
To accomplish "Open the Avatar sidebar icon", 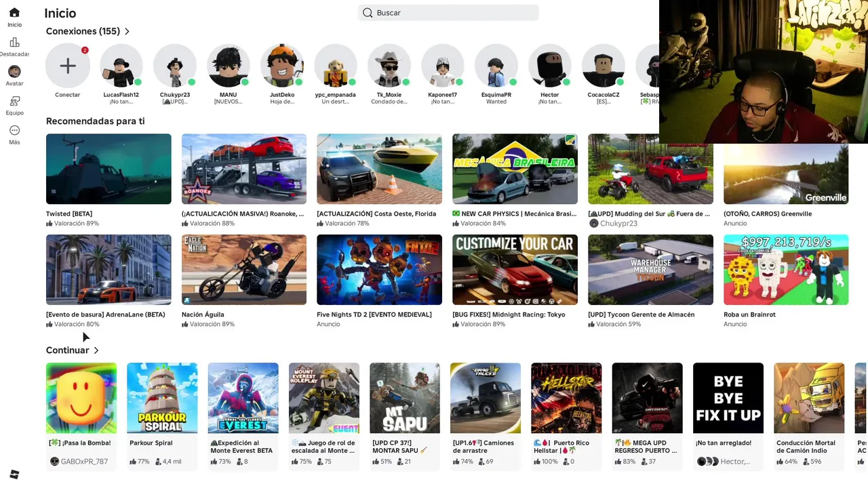I will pos(14,71).
